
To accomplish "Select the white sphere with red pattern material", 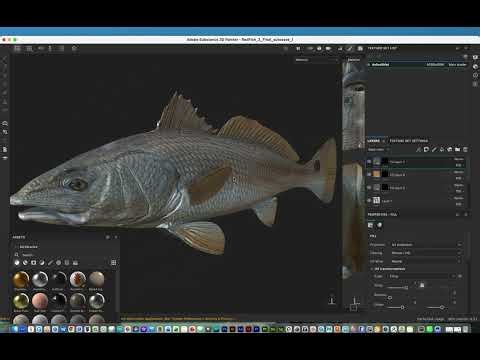I will coord(78,279).
